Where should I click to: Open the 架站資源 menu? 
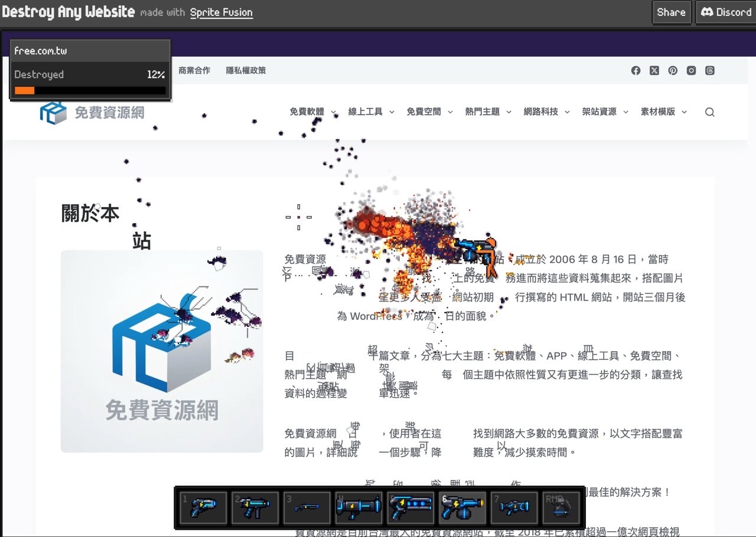point(599,112)
